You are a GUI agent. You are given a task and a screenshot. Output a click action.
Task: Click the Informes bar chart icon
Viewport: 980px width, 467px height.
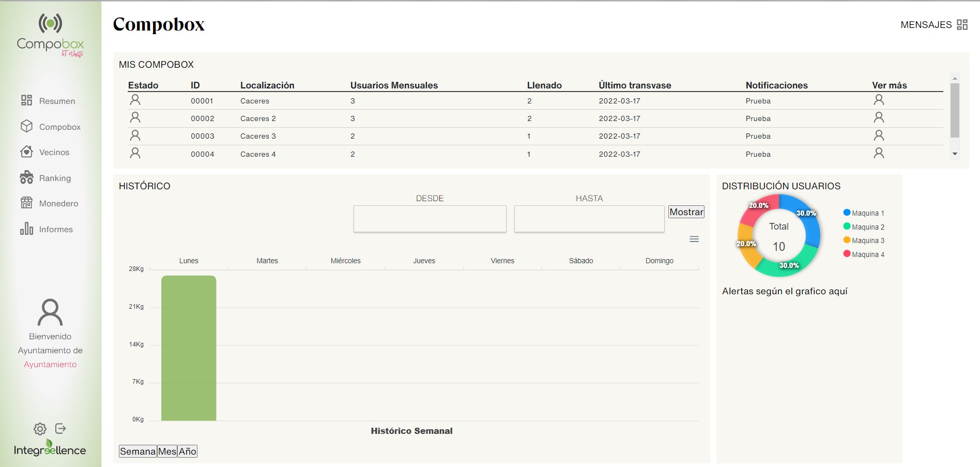[x=26, y=229]
